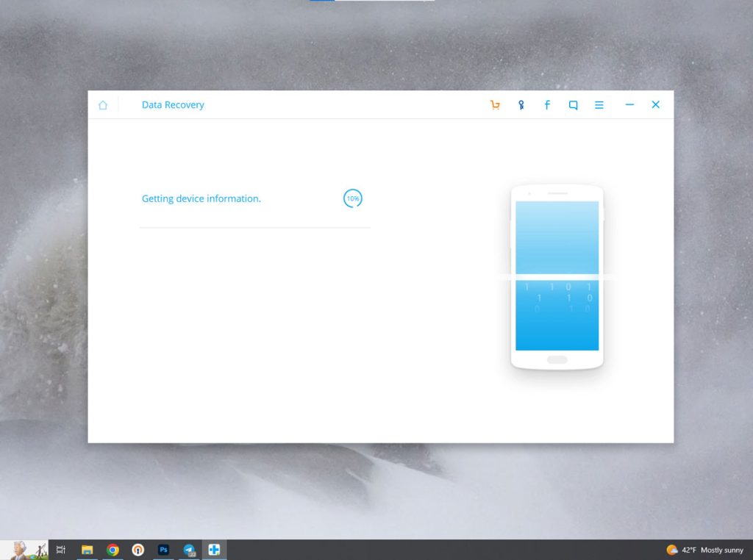Open Photoshop from the taskbar
Screen dimensions: 753x560
(163, 550)
